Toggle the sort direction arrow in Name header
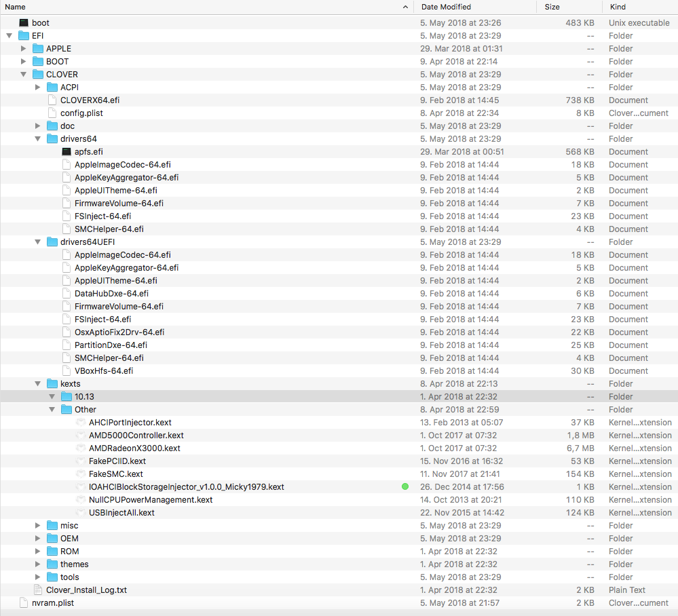This screenshot has width=678, height=616. coord(405,7)
